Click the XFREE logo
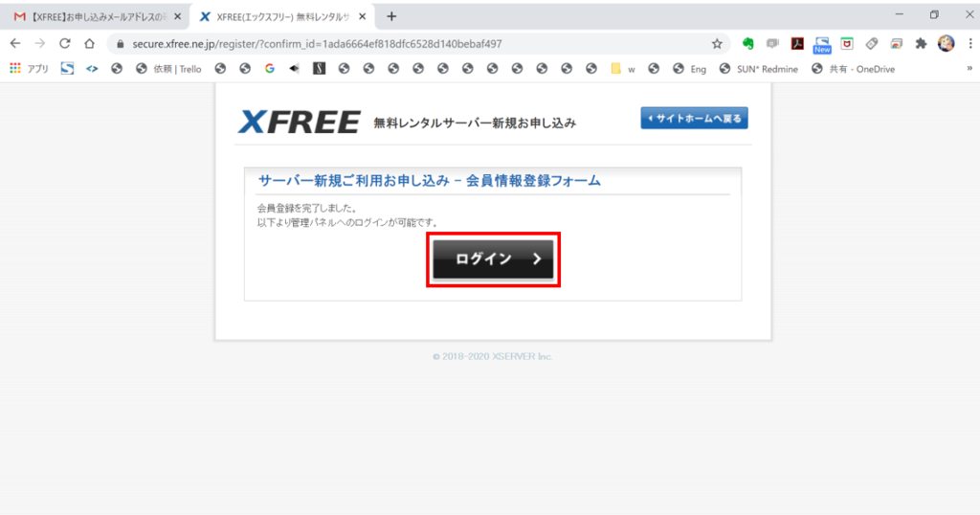The height and width of the screenshot is (515, 980). click(x=299, y=122)
